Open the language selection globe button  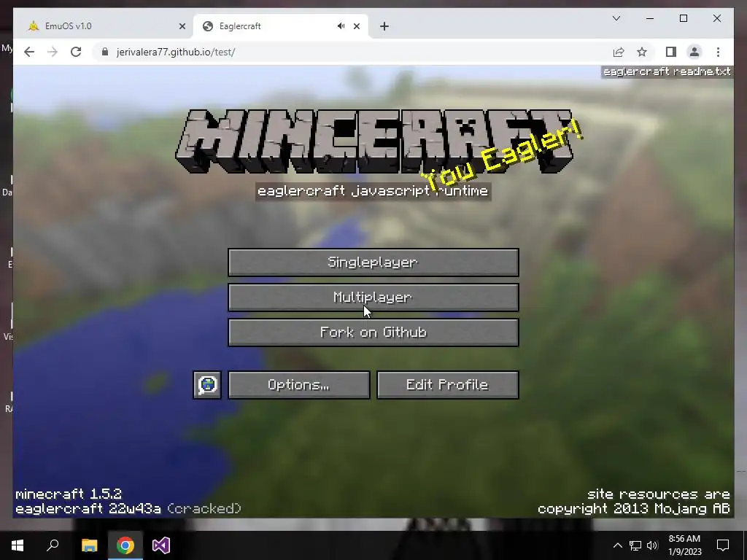(x=207, y=385)
